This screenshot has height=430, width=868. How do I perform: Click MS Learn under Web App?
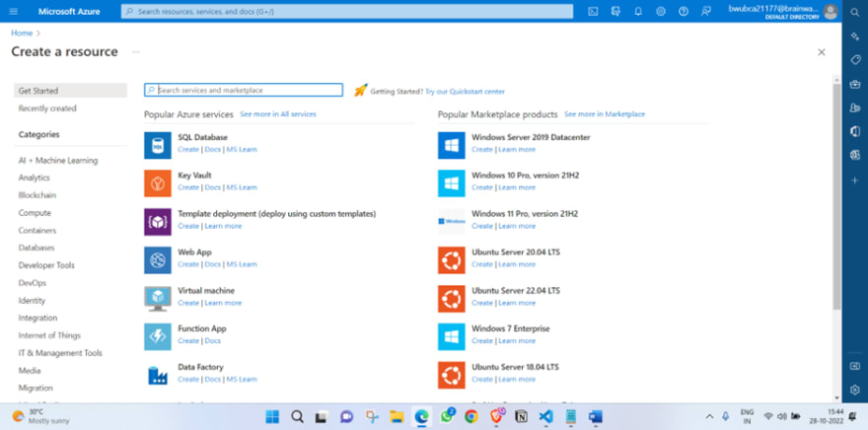coord(242,264)
